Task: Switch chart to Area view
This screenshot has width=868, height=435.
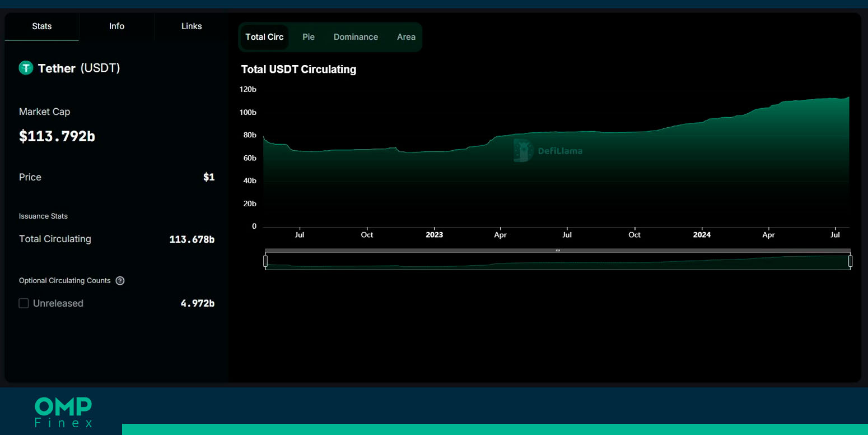Action: point(406,37)
